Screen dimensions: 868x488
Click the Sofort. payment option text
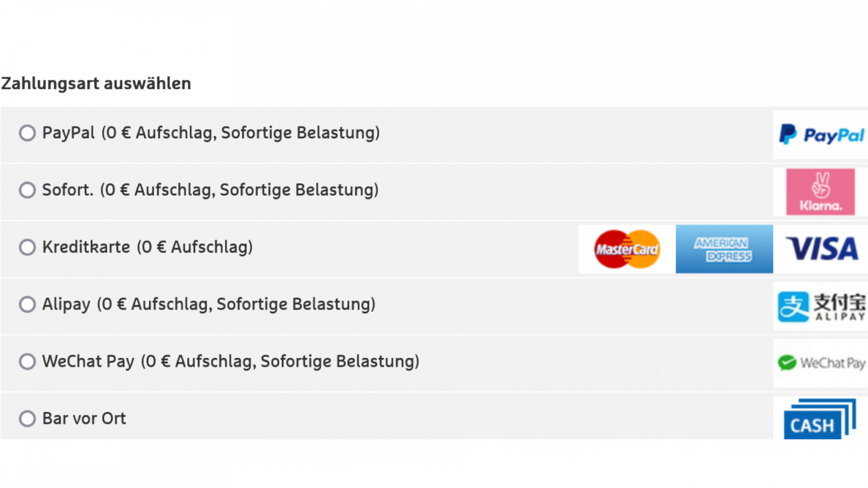point(210,190)
